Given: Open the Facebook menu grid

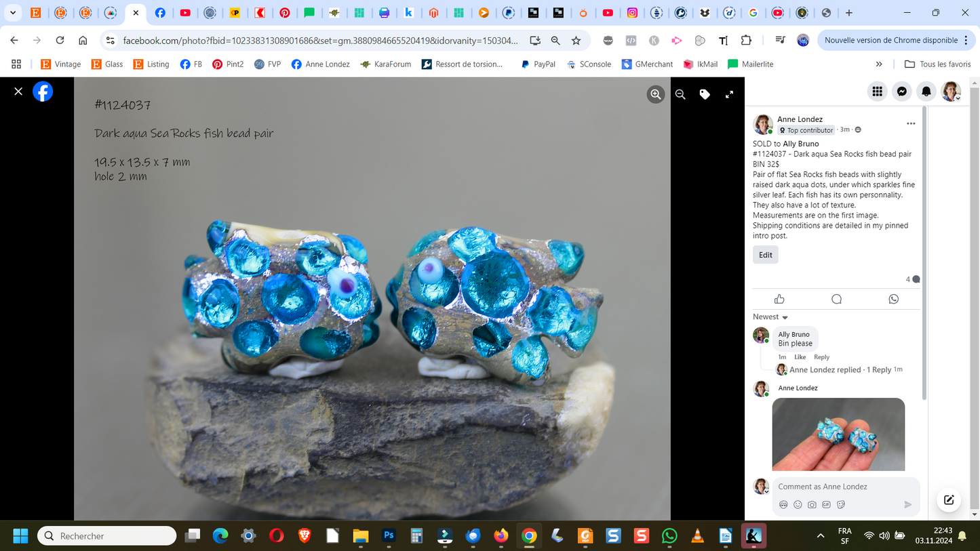Looking at the screenshot, I should (x=878, y=91).
